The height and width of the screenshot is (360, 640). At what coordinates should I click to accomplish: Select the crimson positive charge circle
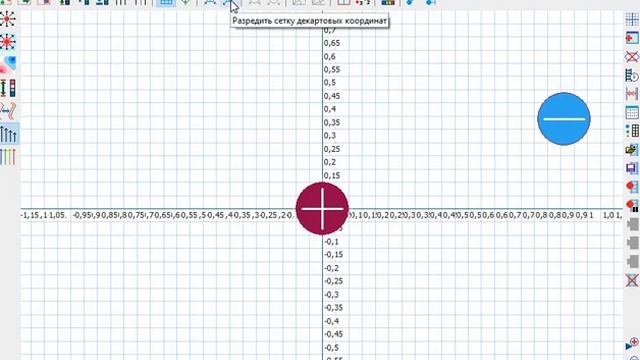tap(322, 209)
